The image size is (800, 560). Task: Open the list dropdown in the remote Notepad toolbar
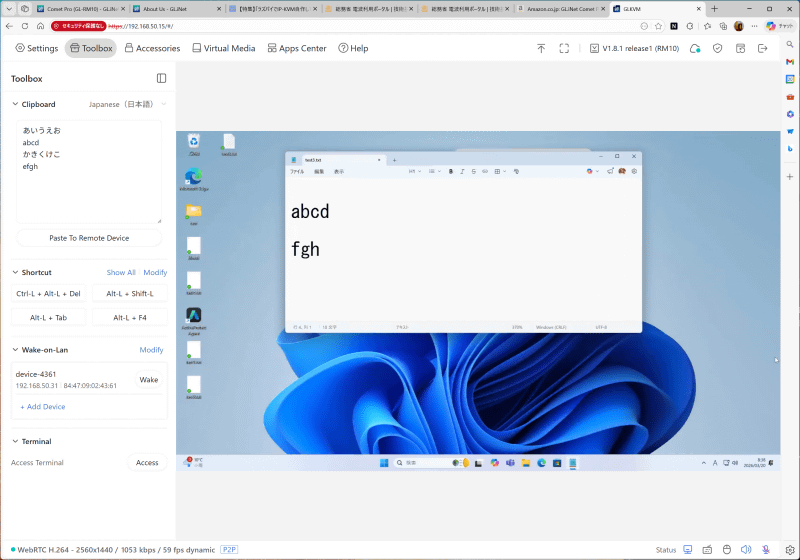tap(435, 171)
